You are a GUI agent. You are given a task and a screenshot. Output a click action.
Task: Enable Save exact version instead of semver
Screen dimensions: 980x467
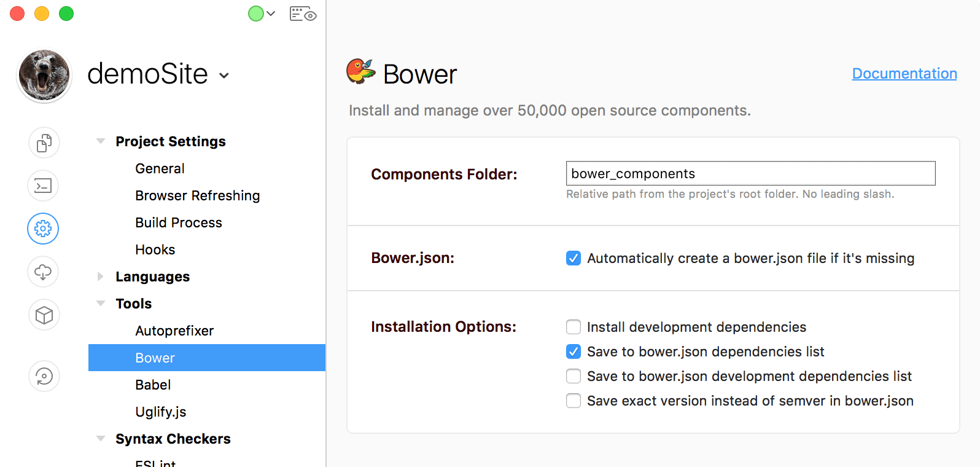point(574,401)
